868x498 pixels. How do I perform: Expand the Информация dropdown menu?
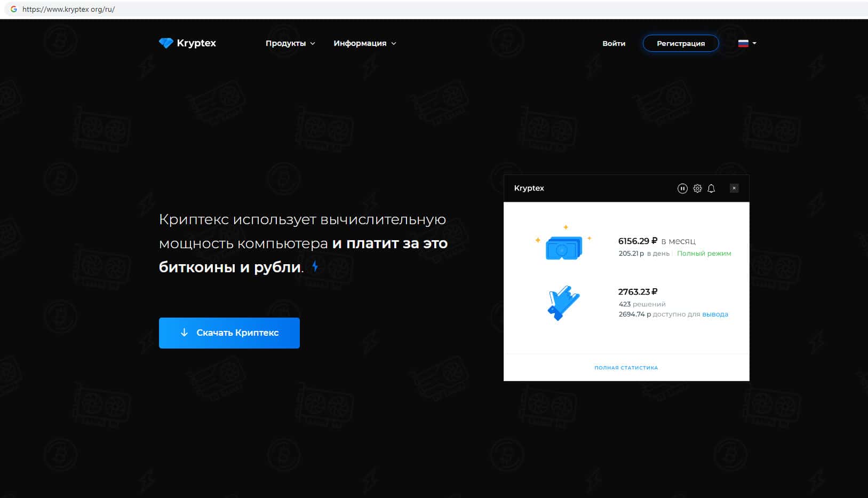point(365,43)
